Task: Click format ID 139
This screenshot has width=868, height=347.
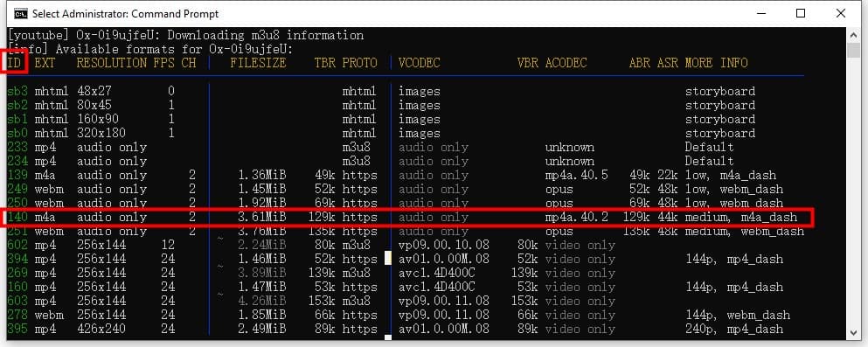Action: pyautogui.click(x=17, y=175)
